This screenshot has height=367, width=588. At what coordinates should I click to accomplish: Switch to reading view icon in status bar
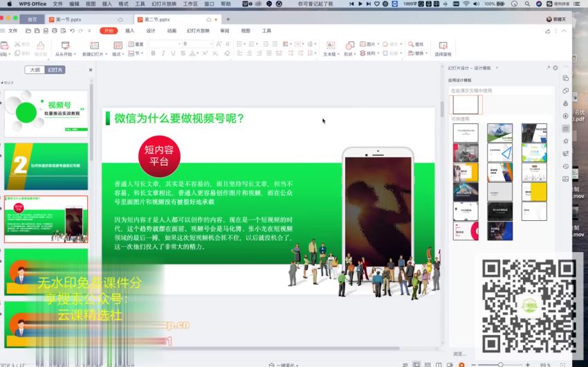pos(439,364)
